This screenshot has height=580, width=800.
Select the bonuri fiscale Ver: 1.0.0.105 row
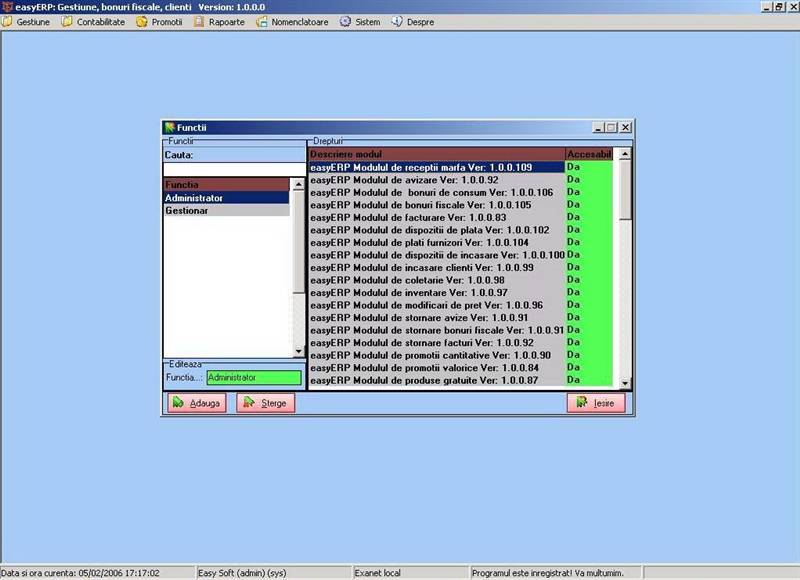tap(437, 205)
